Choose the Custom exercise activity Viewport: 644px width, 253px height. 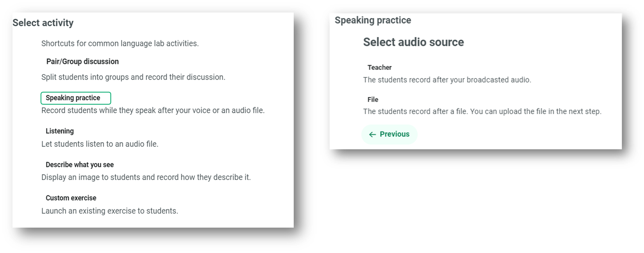[71, 198]
